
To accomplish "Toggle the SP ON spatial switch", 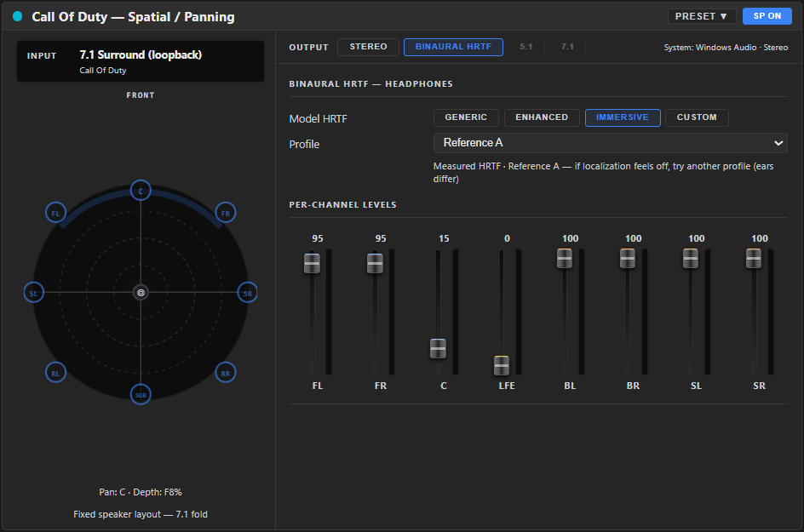I will coord(767,16).
